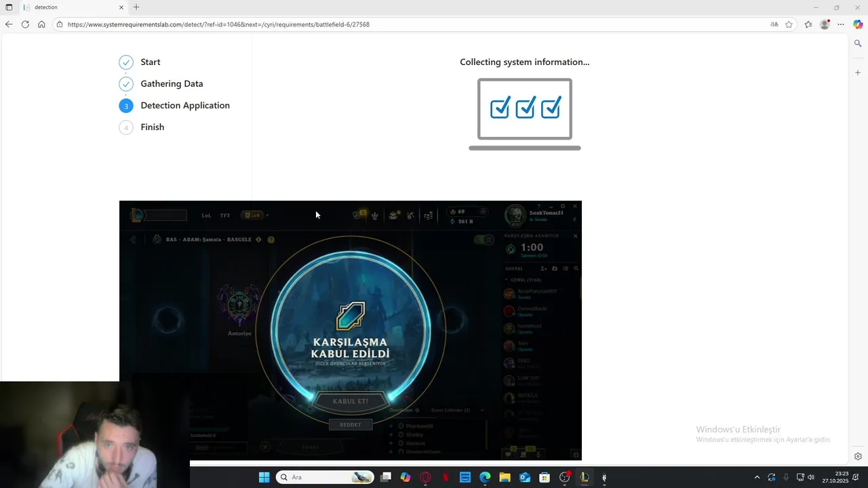Click the Detection Application step
Viewport: 868px width, 488px height.
coord(185,105)
